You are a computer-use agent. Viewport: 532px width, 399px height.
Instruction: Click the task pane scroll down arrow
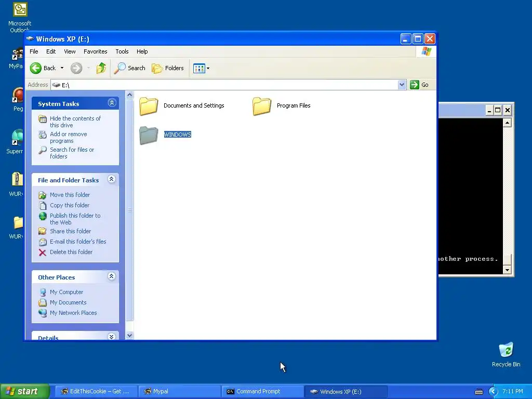pos(129,336)
